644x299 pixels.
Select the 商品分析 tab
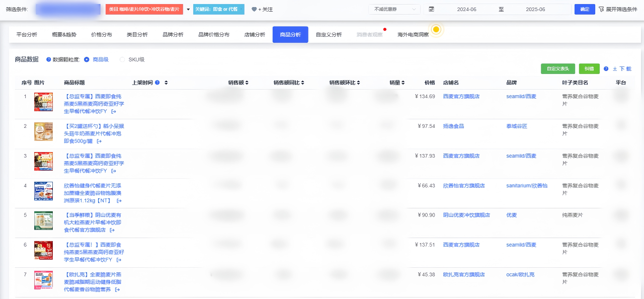click(x=290, y=35)
